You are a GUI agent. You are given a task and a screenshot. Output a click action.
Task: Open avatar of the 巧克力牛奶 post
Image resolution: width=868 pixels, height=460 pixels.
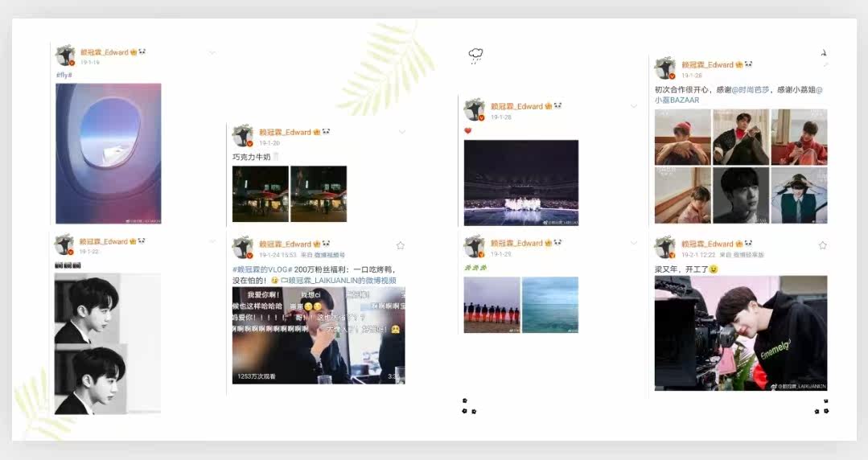pyautogui.click(x=242, y=135)
